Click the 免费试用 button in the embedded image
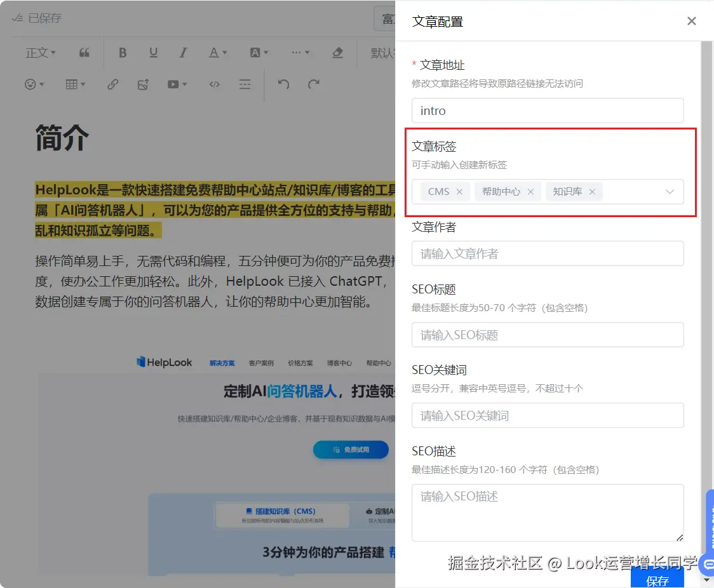Viewport: 714px width, 588px height. 351,450
